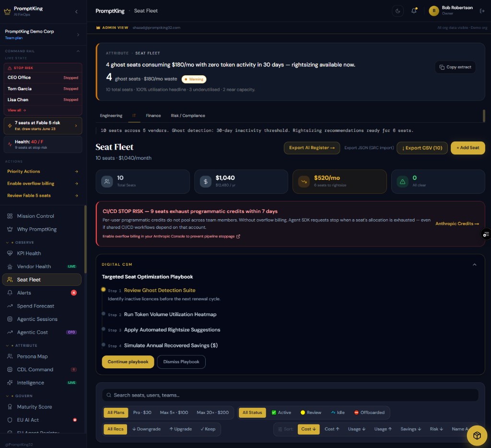Sort by Usage descending
The height and width of the screenshot is (448, 491).
pyautogui.click(x=357, y=429)
